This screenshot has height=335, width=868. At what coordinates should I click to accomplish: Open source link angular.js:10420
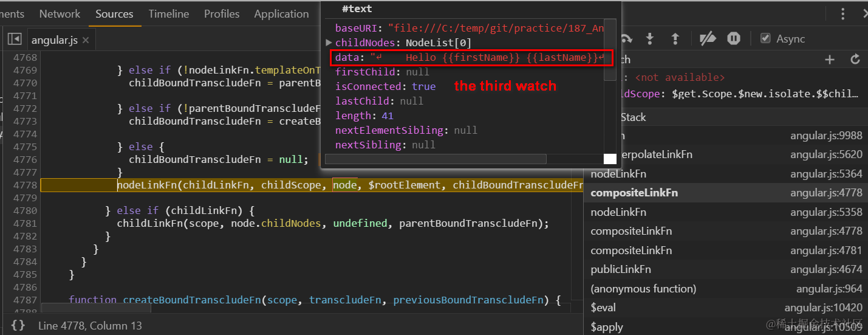823,308
